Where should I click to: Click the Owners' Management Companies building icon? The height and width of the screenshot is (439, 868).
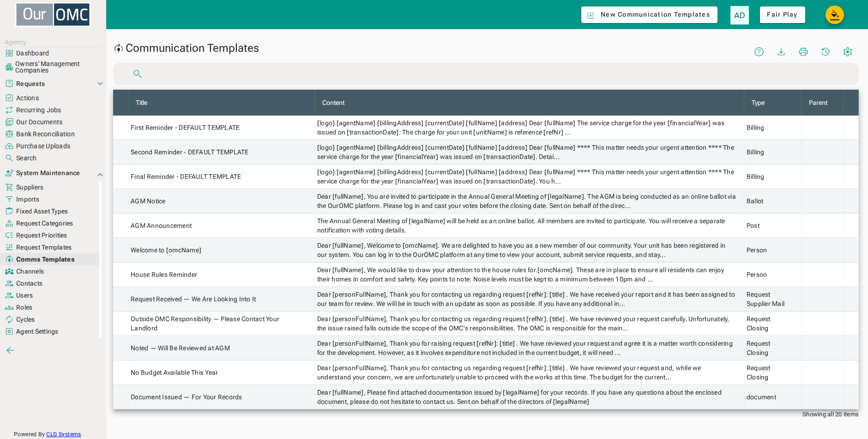pyautogui.click(x=9, y=67)
